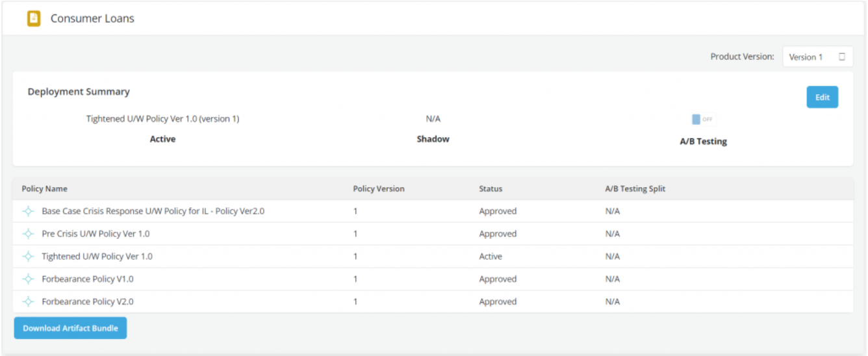The width and height of the screenshot is (868, 356).
Task: Click the Edit button in Deployment Summary
Action: pos(822,97)
